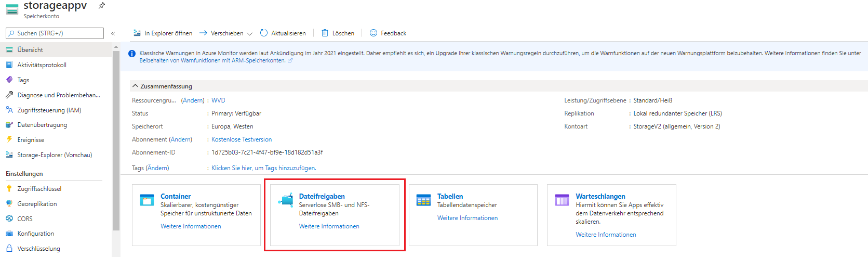Click the Aktualisieren button

(x=283, y=33)
